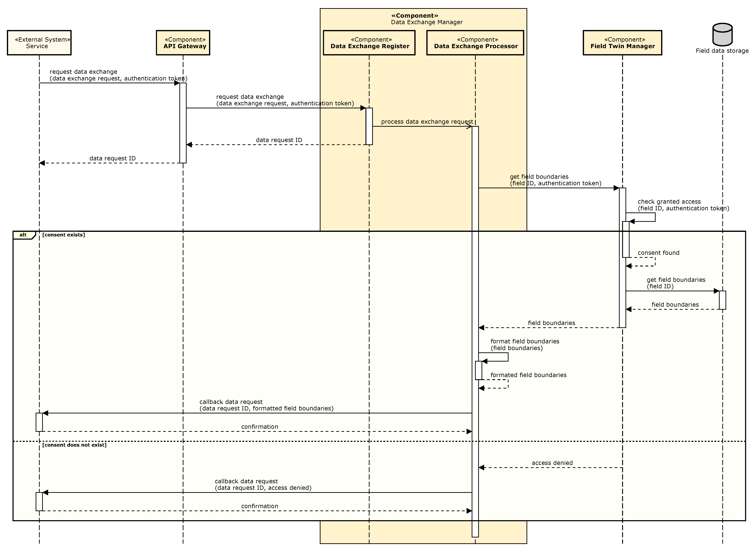Click the Field data storage activation bar
Screen dimensions: 756x553
tap(722, 300)
